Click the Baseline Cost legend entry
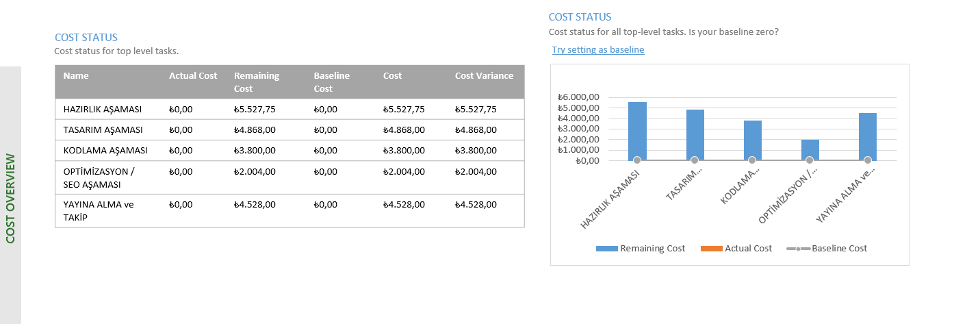Viewport: 980px width, 324px height. (x=827, y=249)
